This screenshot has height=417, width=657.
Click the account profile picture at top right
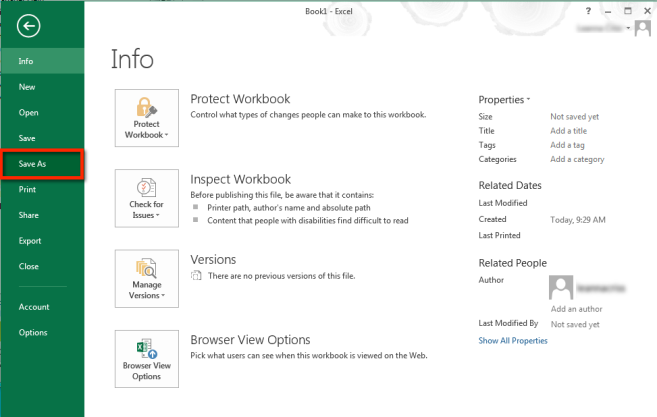tap(643, 28)
